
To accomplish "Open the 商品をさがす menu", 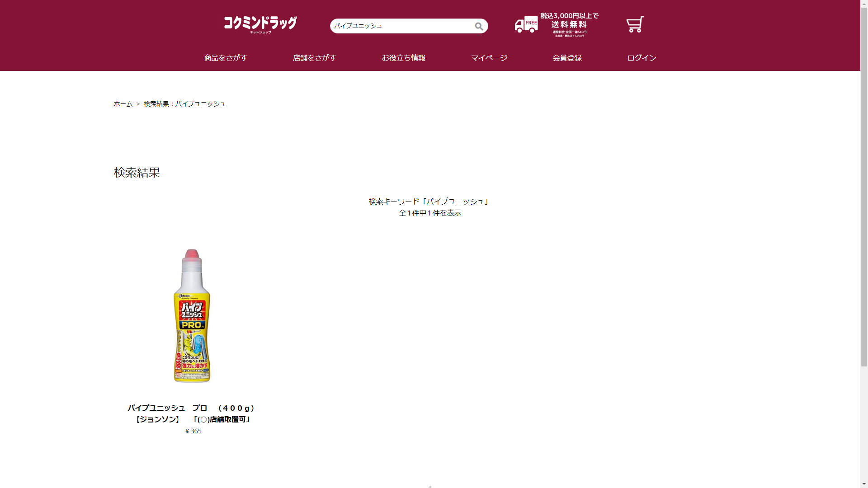I will [226, 58].
